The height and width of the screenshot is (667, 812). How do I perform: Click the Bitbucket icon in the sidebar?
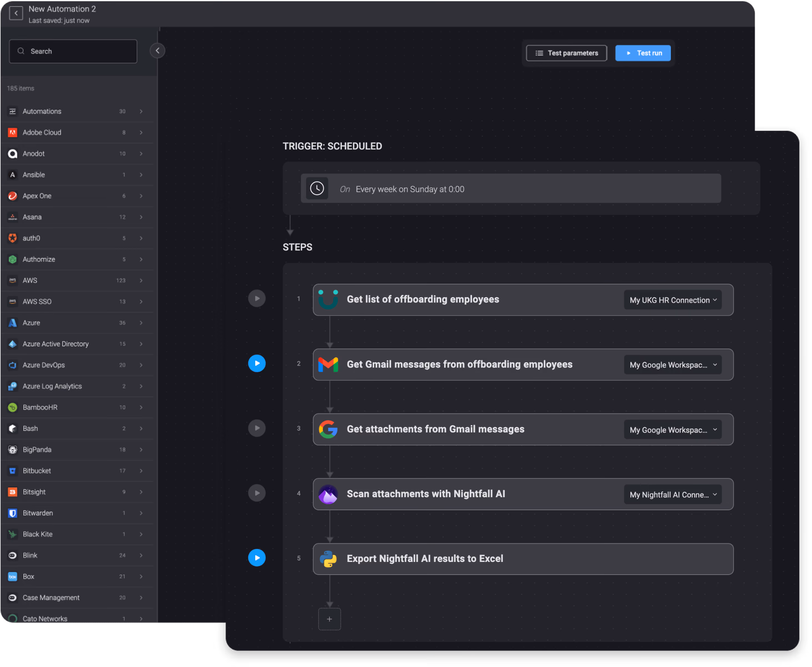[x=13, y=471]
